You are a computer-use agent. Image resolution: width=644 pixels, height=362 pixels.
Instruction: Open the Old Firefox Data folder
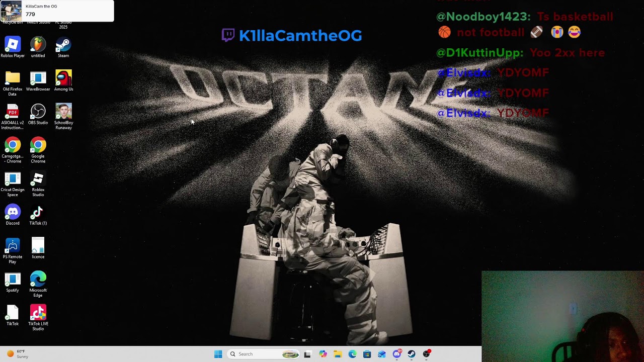[x=13, y=83]
